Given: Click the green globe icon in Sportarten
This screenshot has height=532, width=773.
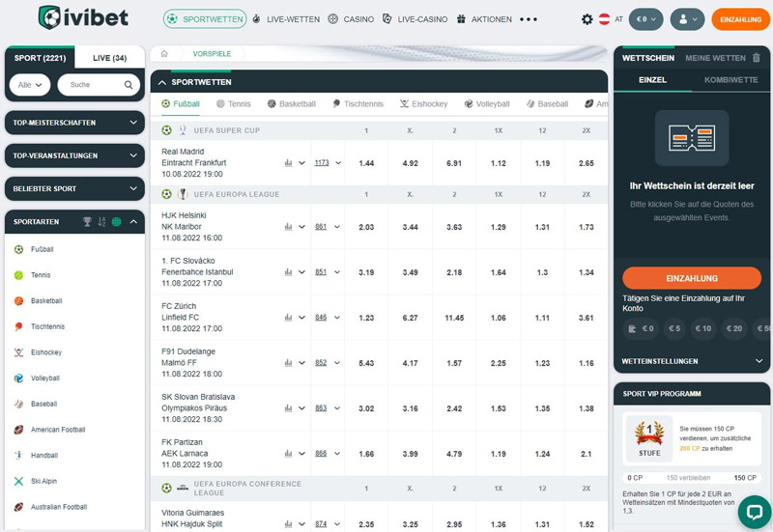Looking at the screenshot, I should click(x=116, y=222).
